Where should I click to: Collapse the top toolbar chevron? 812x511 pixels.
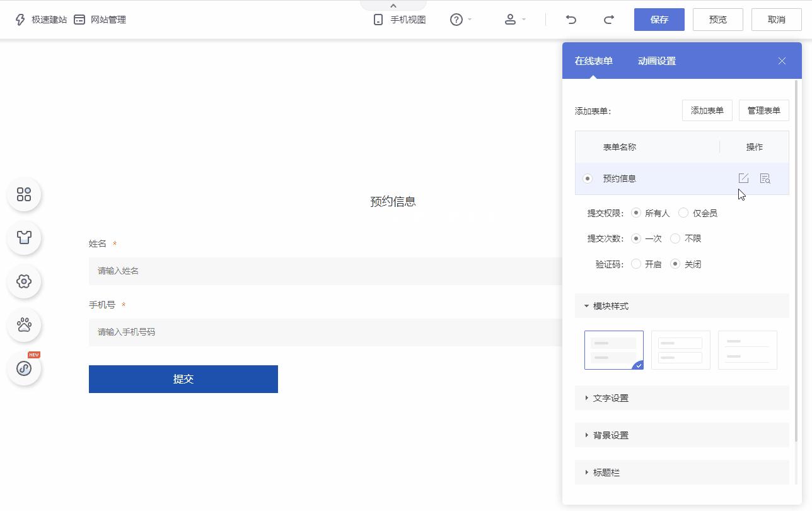393,6
